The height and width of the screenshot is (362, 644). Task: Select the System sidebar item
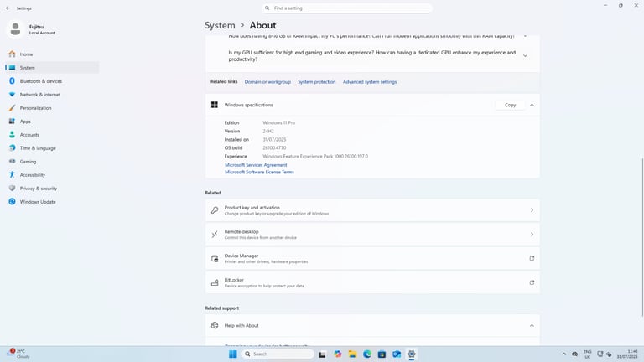click(x=52, y=68)
